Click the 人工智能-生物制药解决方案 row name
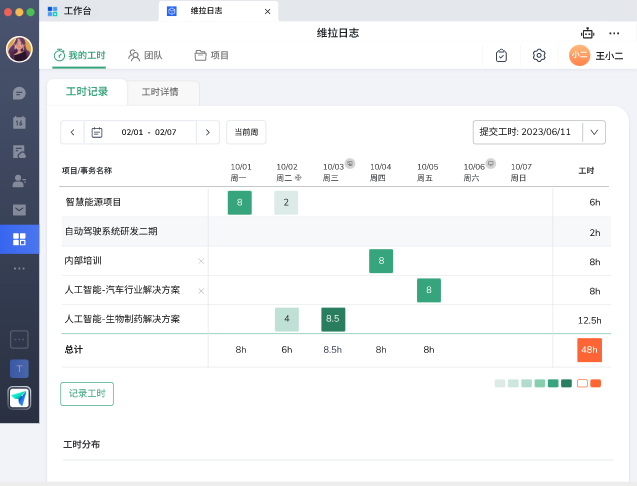This screenshot has width=637, height=486. pyautogui.click(x=122, y=319)
